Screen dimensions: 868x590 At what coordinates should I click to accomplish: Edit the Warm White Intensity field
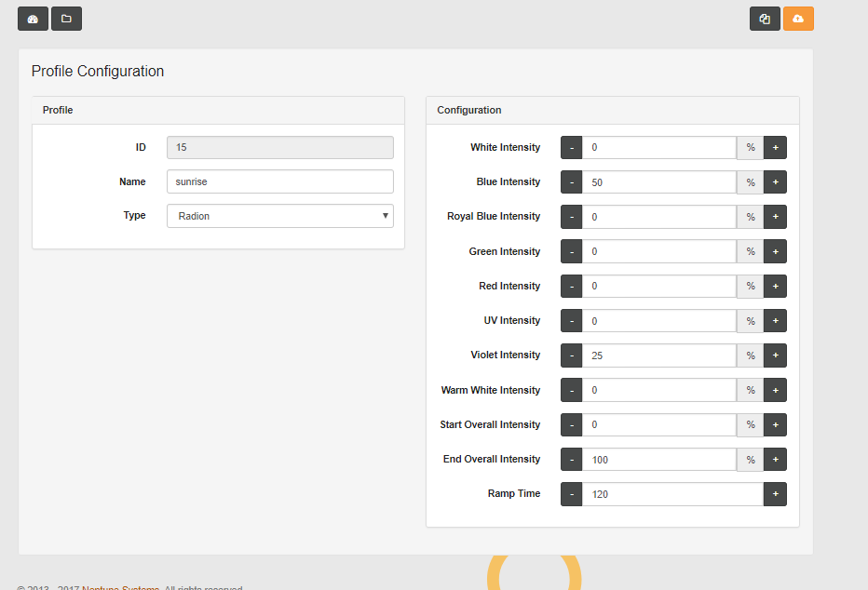coord(659,390)
